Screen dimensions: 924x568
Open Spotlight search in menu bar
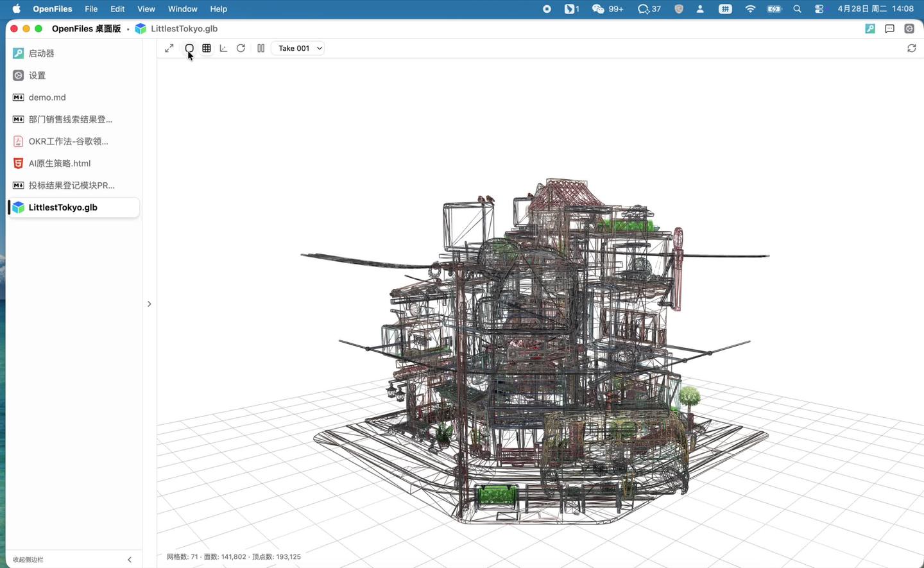(x=797, y=9)
